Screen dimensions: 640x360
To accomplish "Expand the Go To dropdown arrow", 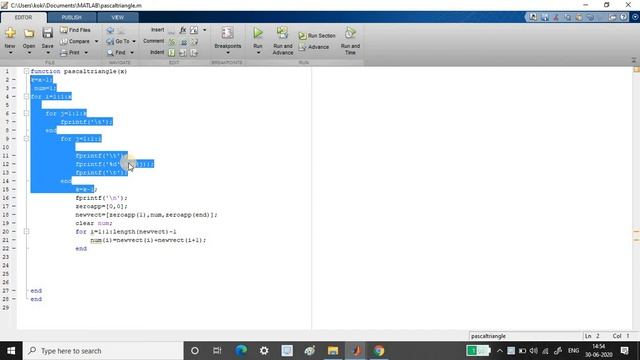I will (134, 41).
